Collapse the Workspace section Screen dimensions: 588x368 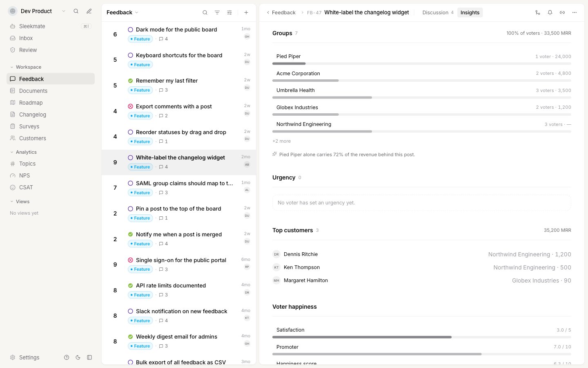[x=25, y=67]
